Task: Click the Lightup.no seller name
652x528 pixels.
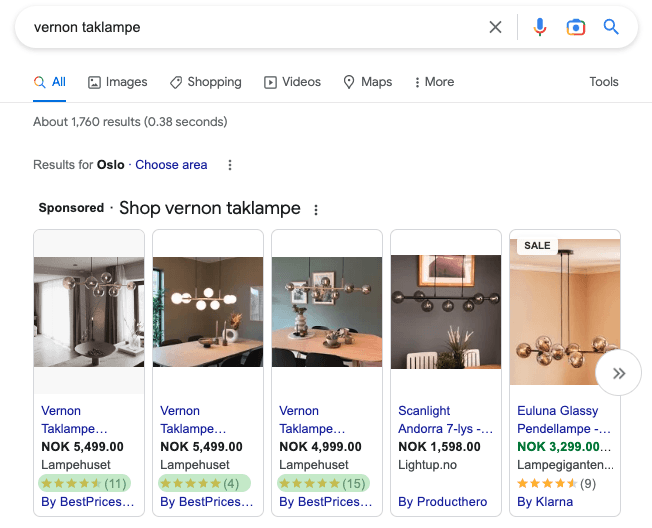Action: (x=427, y=465)
